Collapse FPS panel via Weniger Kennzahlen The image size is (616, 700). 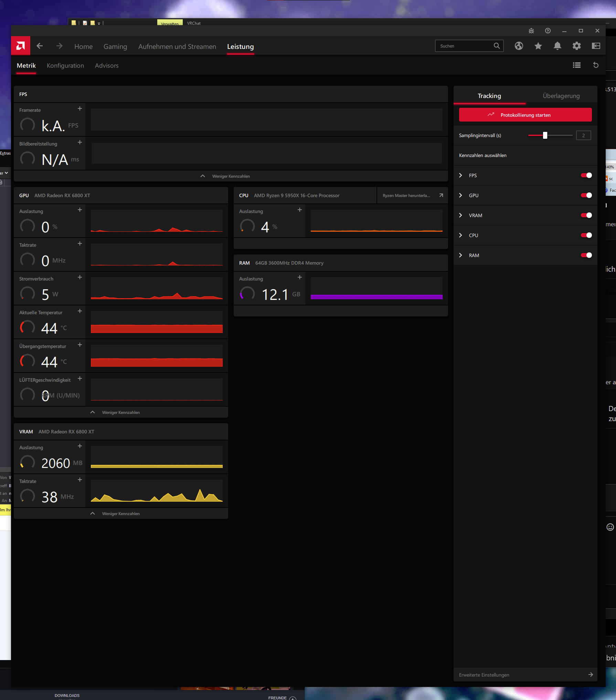pyautogui.click(x=231, y=176)
